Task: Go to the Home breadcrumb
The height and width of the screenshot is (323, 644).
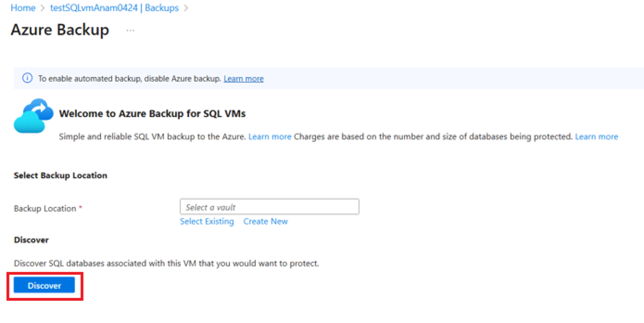Action: pyautogui.click(x=23, y=8)
